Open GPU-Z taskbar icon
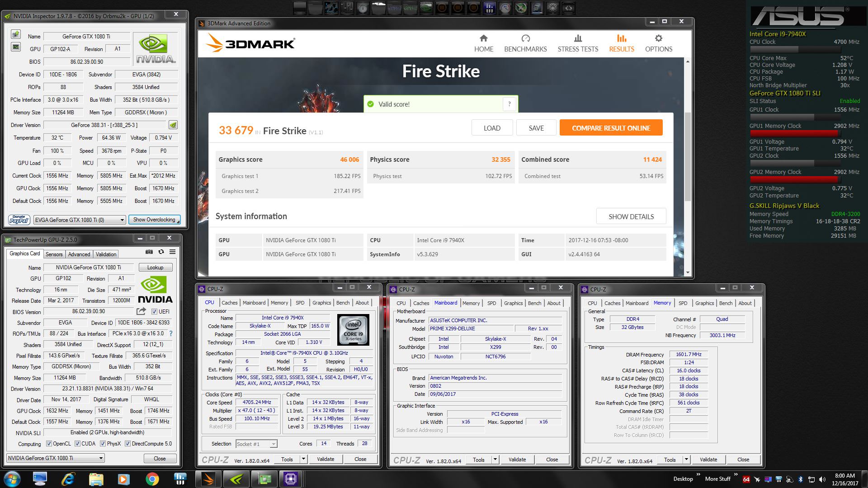The height and width of the screenshot is (488, 868). [x=264, y=479]
